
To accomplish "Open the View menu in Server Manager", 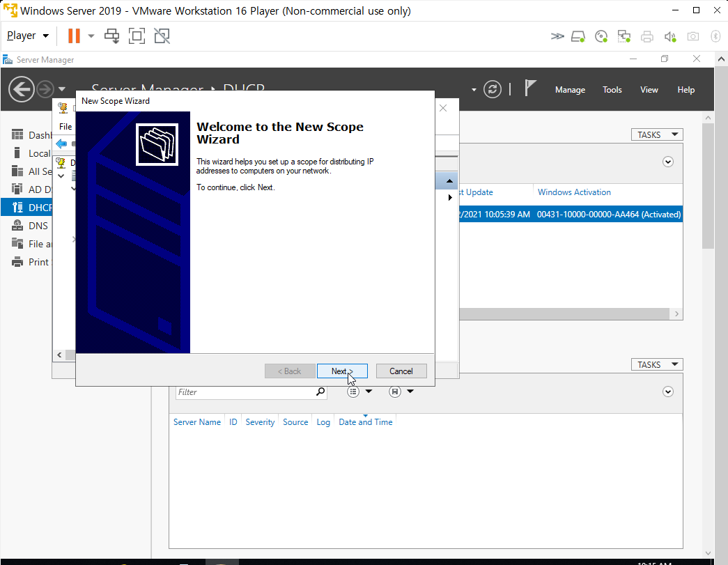I will tap(649, 90).
